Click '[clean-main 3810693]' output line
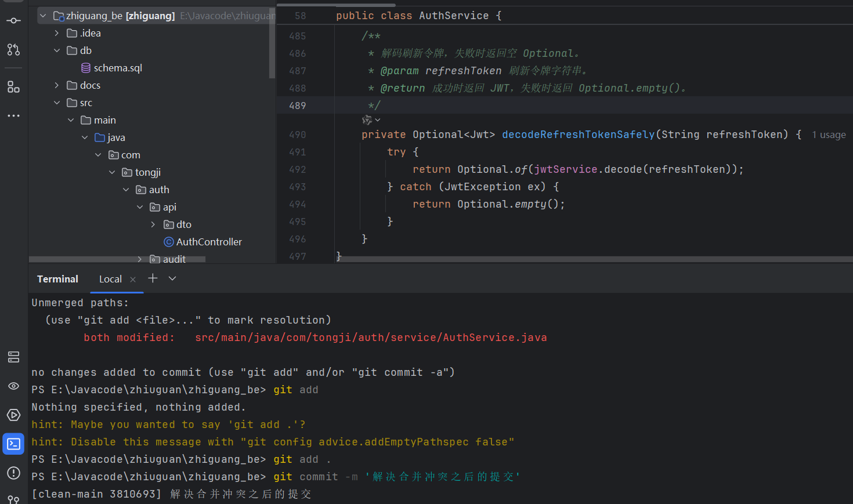The width and height of the screenshot is (853, 504). 171,494
